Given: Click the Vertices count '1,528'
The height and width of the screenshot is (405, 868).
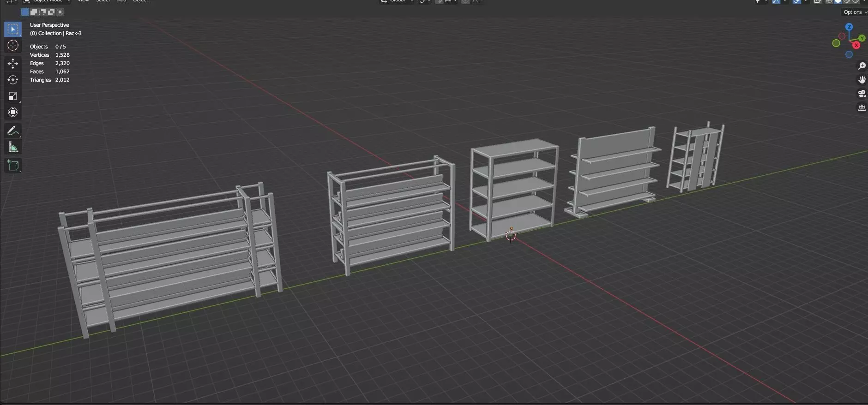Looking at the screenshot, I should click(62, 55).
